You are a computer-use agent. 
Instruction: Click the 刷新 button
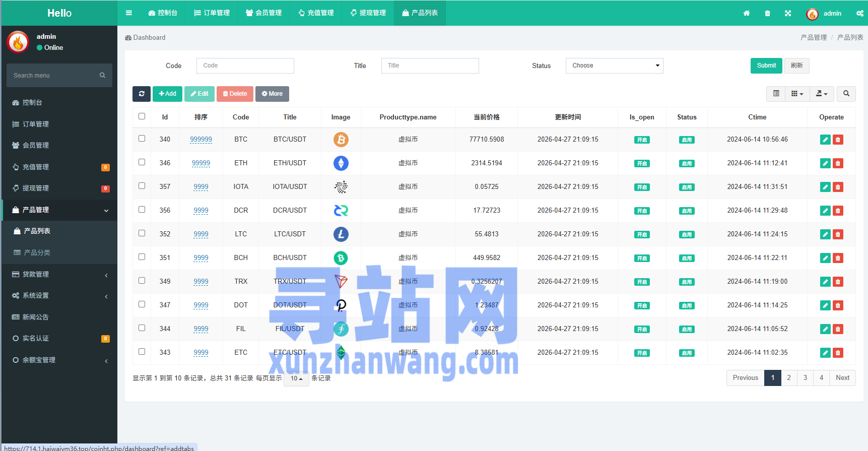pos(797,66)
